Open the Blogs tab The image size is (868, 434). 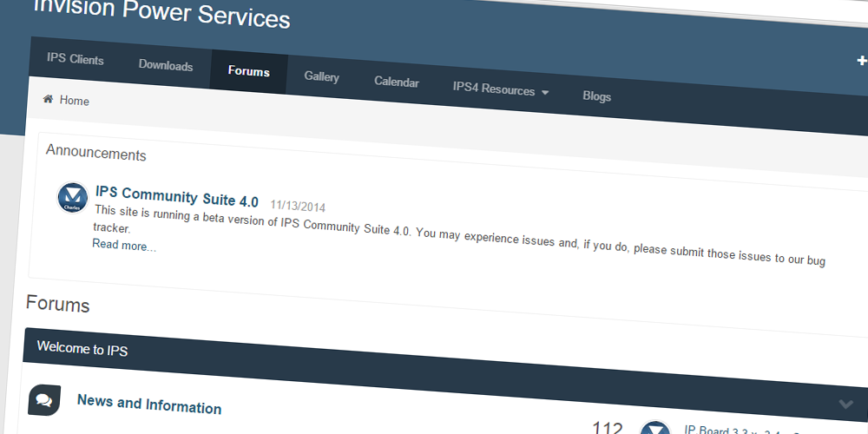pos(597,95)
